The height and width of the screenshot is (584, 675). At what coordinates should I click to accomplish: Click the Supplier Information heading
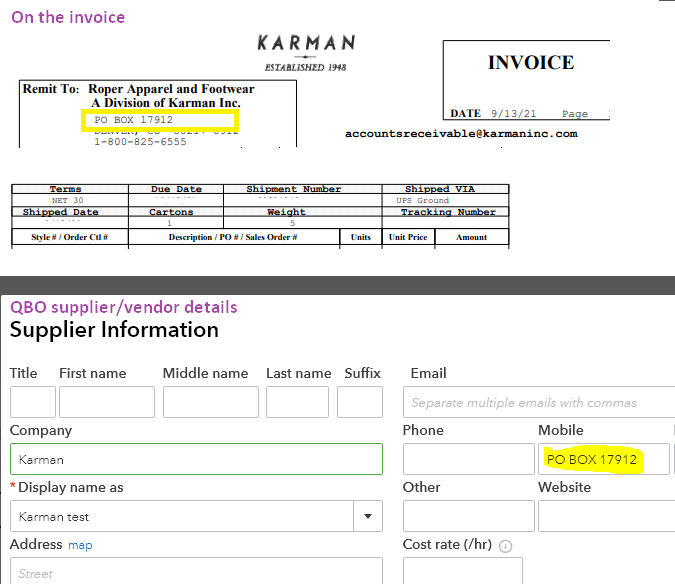pos(114,330)
